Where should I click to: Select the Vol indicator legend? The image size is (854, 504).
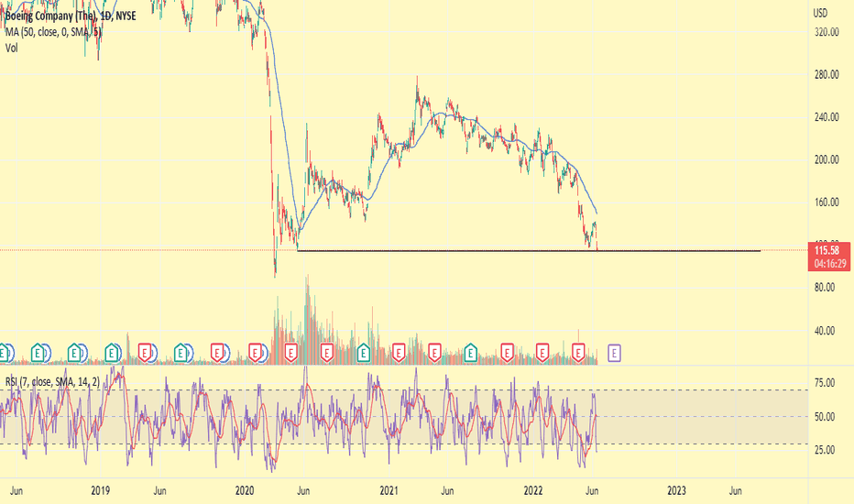[11, 48]
